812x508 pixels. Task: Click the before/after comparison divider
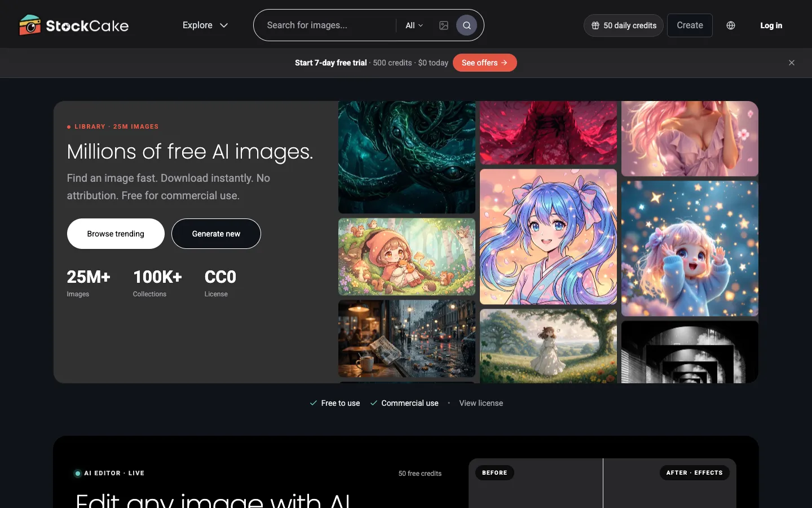pos(603,483)
